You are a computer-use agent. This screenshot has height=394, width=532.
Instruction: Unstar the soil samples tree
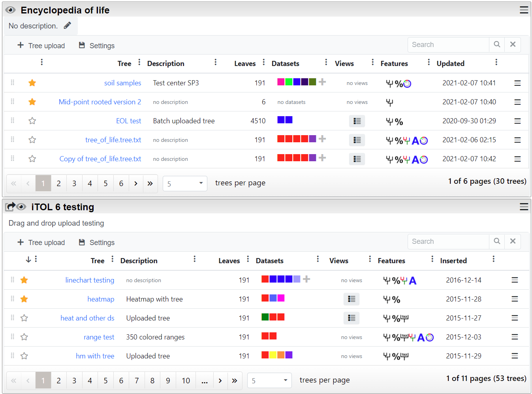coord(32,83)
